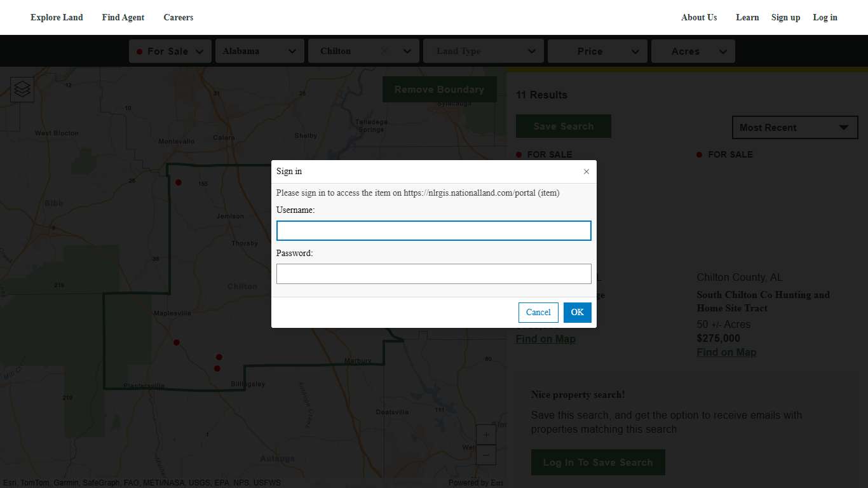
Task: Click the red marker near Maplesville
Action: pos(177,342)
